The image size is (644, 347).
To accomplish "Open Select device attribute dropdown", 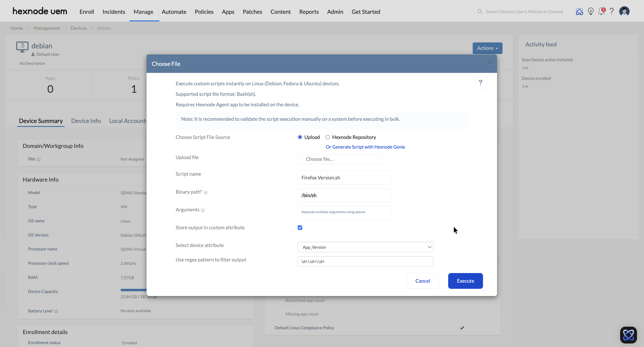I will click(x=365, y=247).
